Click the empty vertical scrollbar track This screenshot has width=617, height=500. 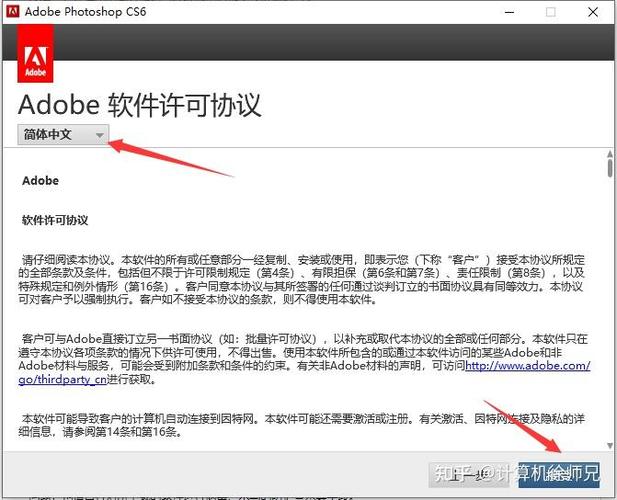[610, 309]
